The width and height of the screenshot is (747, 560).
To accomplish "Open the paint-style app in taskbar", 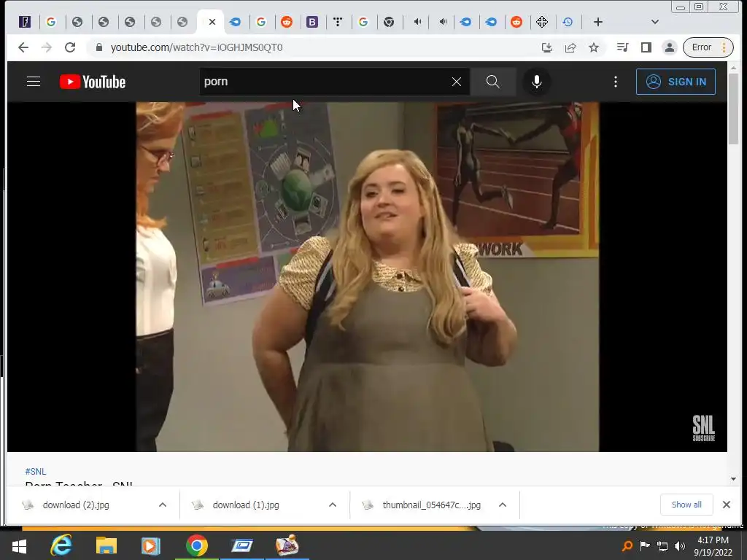I will tap(287, 545).
